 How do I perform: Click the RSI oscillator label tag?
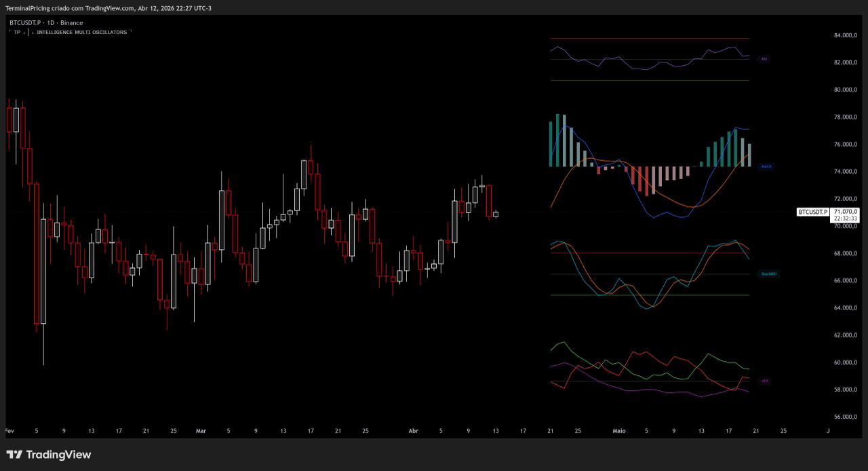pyautogui.click(x=764, y=59)
